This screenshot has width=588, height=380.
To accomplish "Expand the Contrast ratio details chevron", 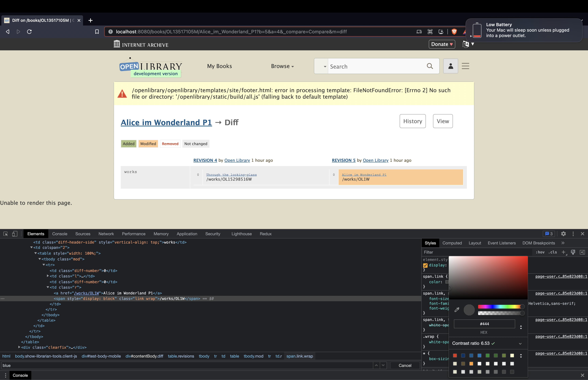I will tap(520, 343).
